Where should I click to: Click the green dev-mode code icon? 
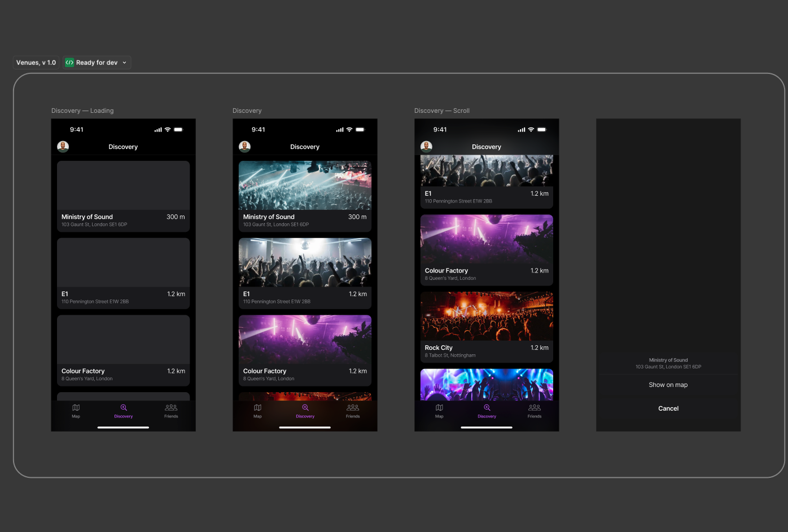coord(69,63)
